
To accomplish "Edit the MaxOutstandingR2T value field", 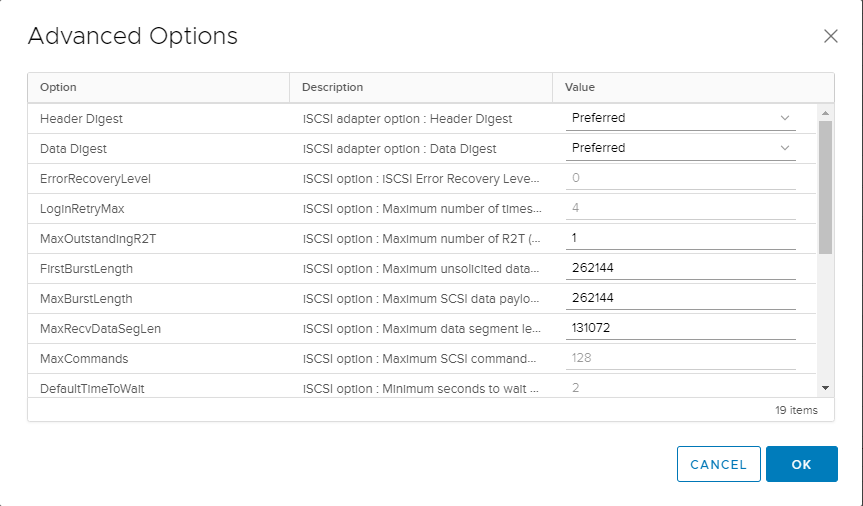I will pyautogui.click(x=680, y=238).
